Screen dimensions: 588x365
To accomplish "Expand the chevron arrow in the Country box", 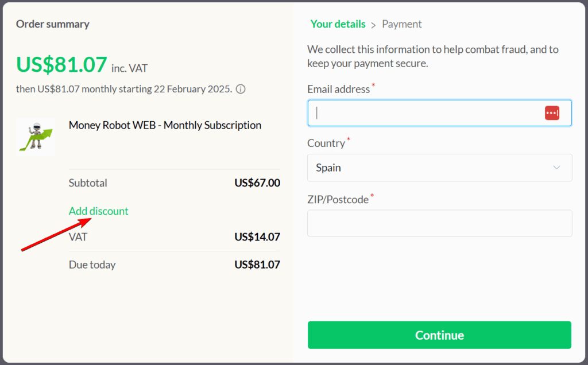I will click(556, 168).
